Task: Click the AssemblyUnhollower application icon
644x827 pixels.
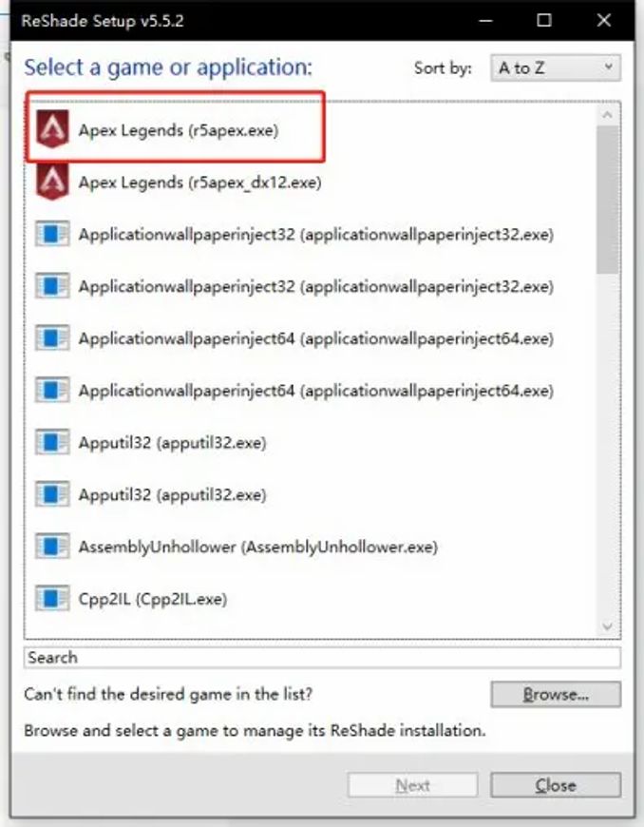Action: [52, 547]
